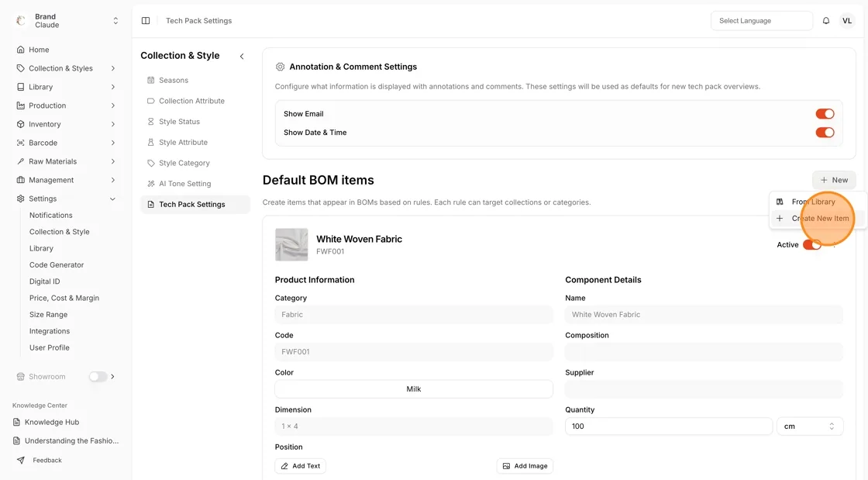Image resolution: width=868 pixels, height=480 pixels.
Task: Open the VL user avatar menu
Action: (x=847, y=20)
